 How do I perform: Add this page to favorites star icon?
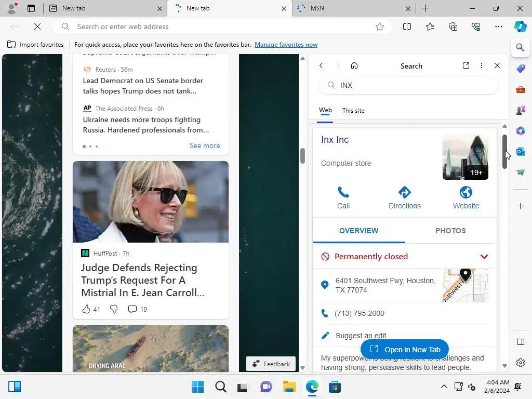pos(380,26)
